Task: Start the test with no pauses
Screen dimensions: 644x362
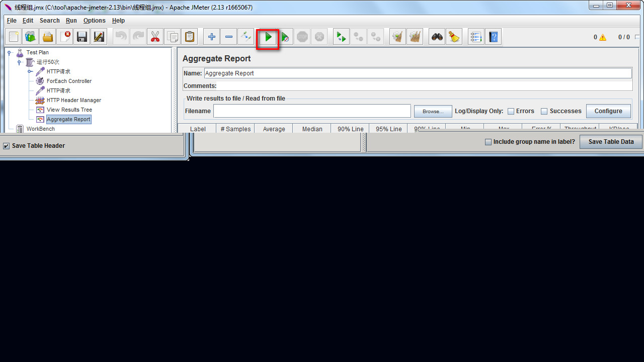Action: pos(285,37)
